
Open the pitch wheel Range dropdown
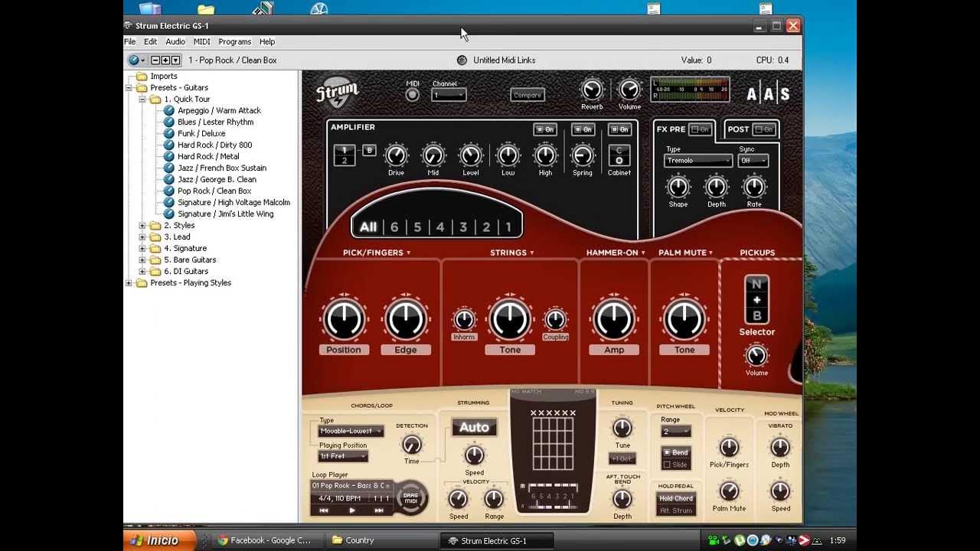tap(675, 432)
